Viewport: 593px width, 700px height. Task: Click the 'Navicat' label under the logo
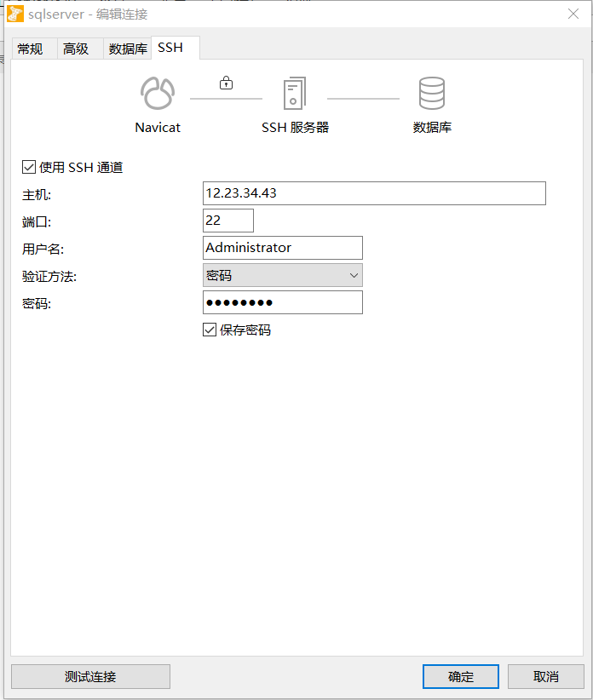tap(158, 128)
